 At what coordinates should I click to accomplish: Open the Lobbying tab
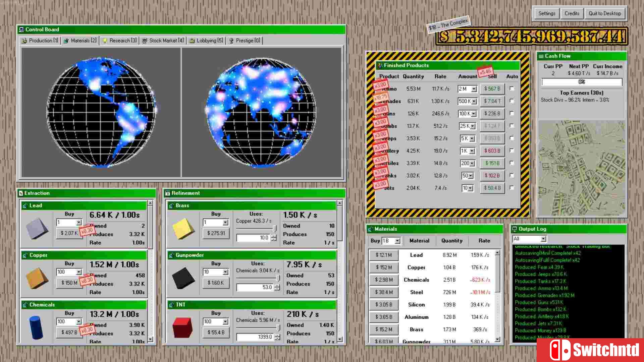206,41
